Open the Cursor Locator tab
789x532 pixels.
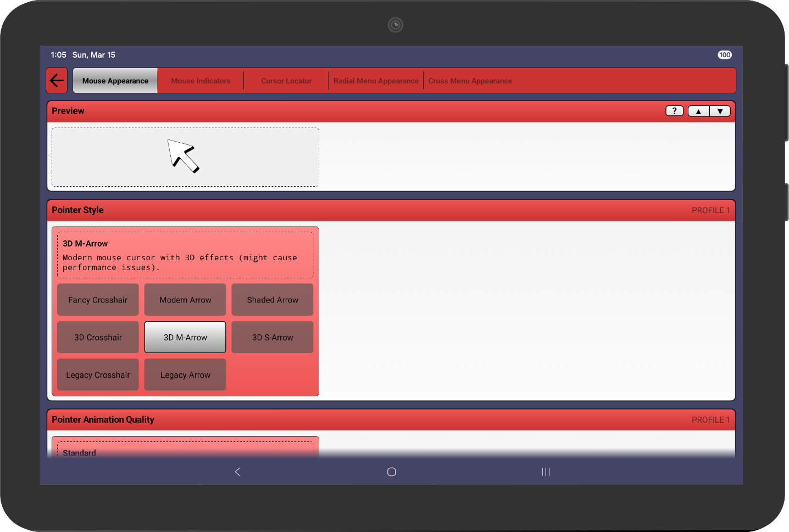[x=286, y=81]
